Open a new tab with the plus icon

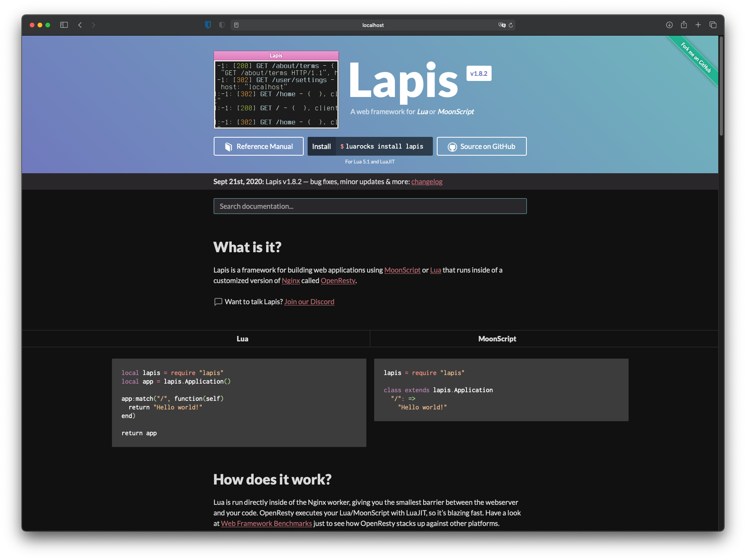[698, 25]
